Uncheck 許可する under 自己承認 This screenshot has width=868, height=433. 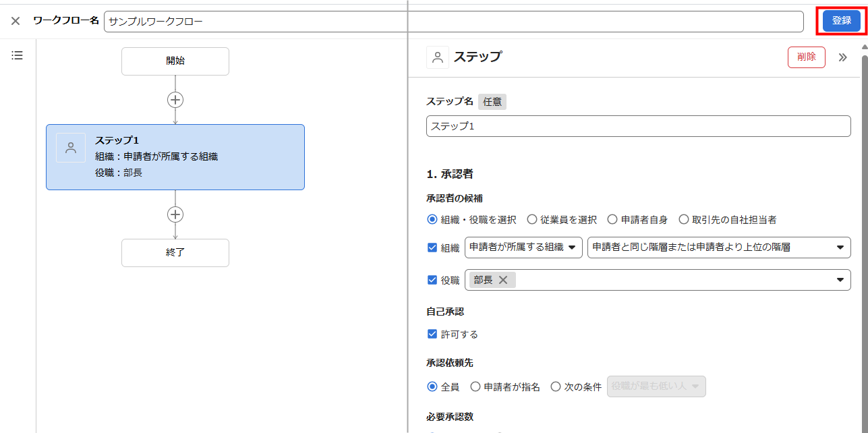click(x=432, y=334)
